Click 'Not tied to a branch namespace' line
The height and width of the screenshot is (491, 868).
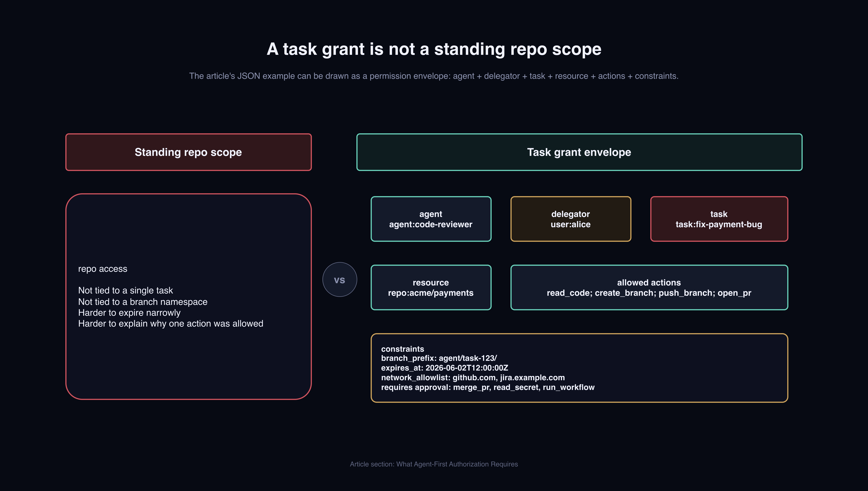[x=143, y=302]
